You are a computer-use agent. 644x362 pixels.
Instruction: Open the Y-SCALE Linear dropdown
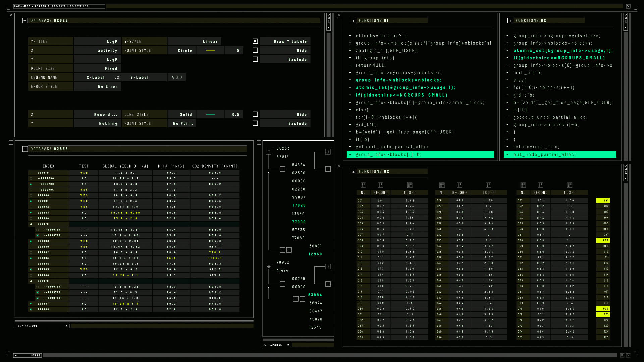[195, 41]
